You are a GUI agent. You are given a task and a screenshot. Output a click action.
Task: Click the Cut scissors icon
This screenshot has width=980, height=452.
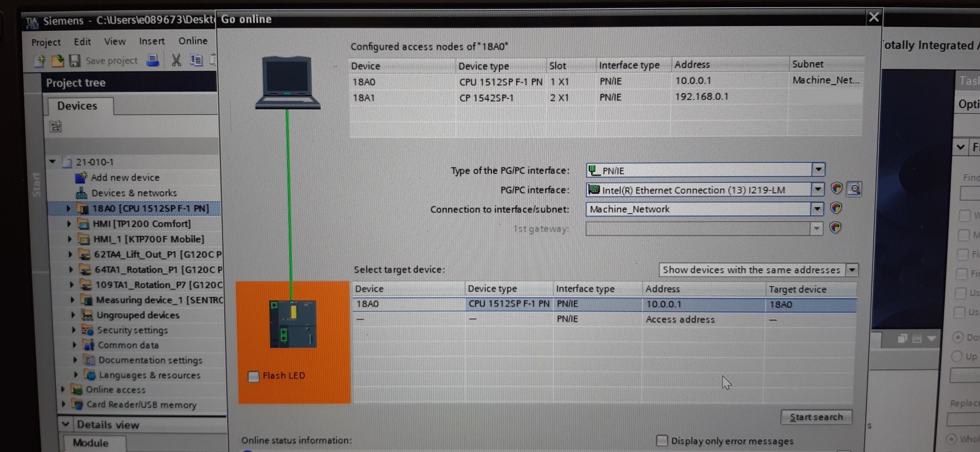pyautogui.click(x=176, y=60)
